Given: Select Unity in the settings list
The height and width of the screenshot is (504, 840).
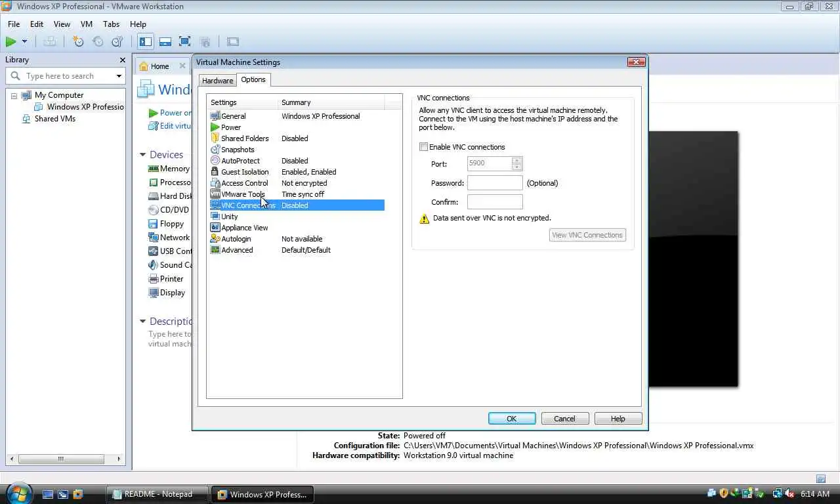Looking at the screenshot, I should pyautogui.click(x=229, y=217).
